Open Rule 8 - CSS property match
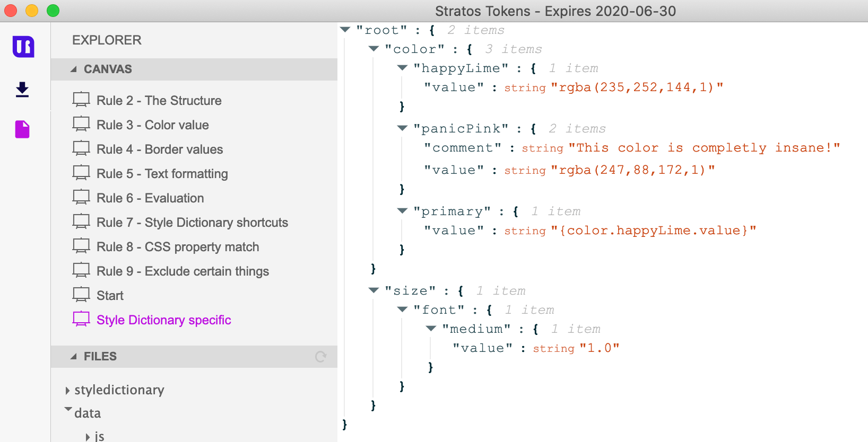 pos(178,247)
